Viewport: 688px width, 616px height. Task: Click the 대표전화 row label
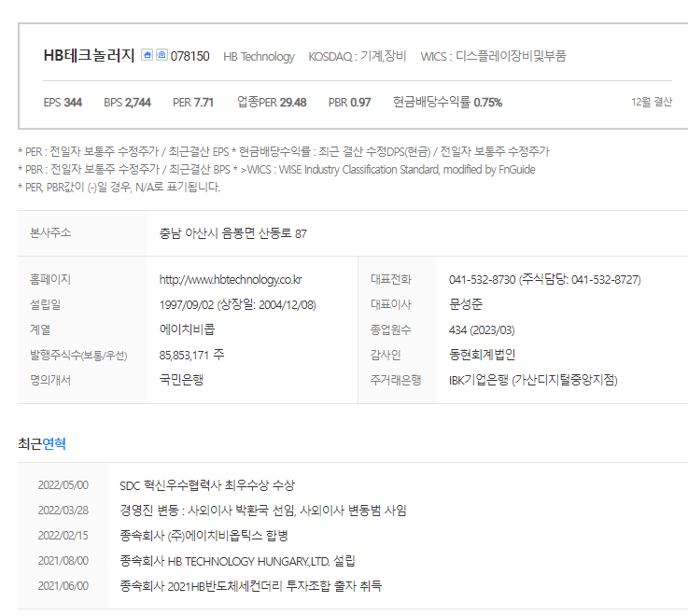tap(391, 279)
